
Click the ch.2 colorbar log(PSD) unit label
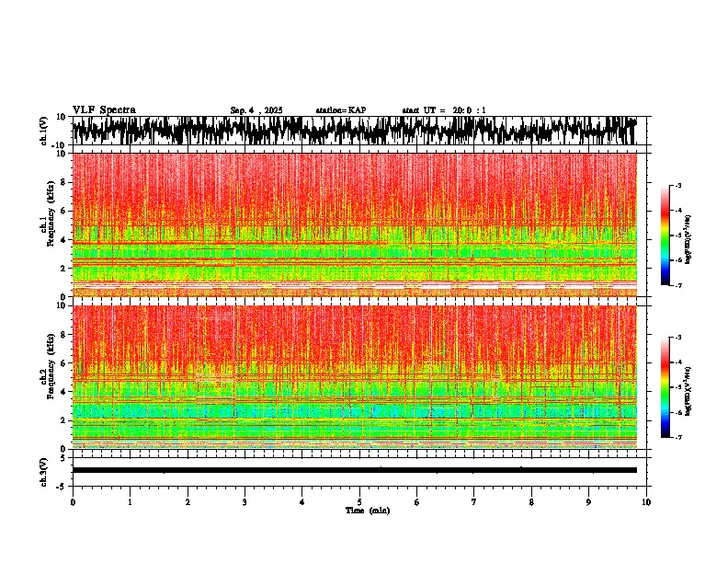688,391
